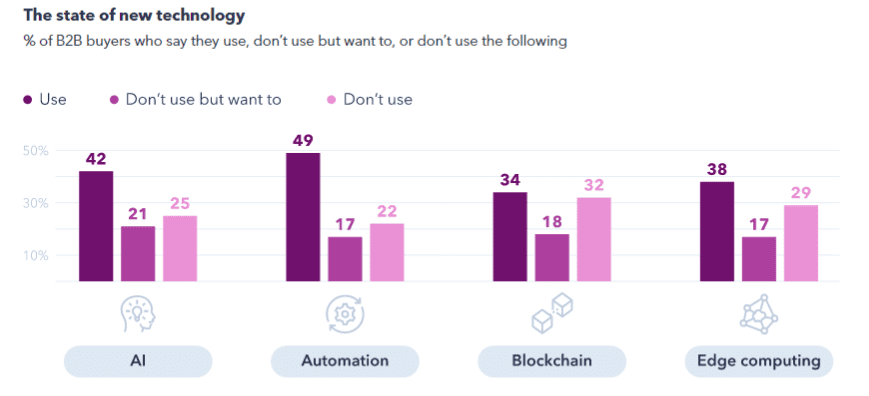Click the AI "Use" bar labeled 42
The width and height of the screenshot is (869, 396).
pyautogui.click(x=96, y=226)
